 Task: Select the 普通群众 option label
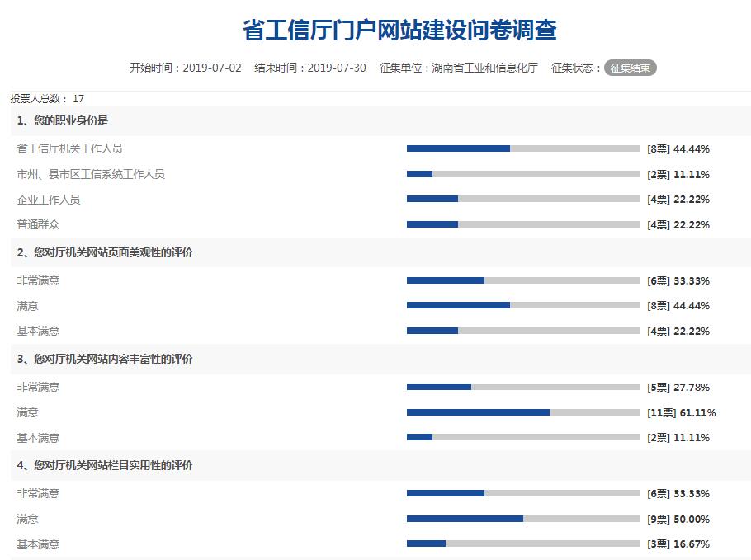pos(38,224)
